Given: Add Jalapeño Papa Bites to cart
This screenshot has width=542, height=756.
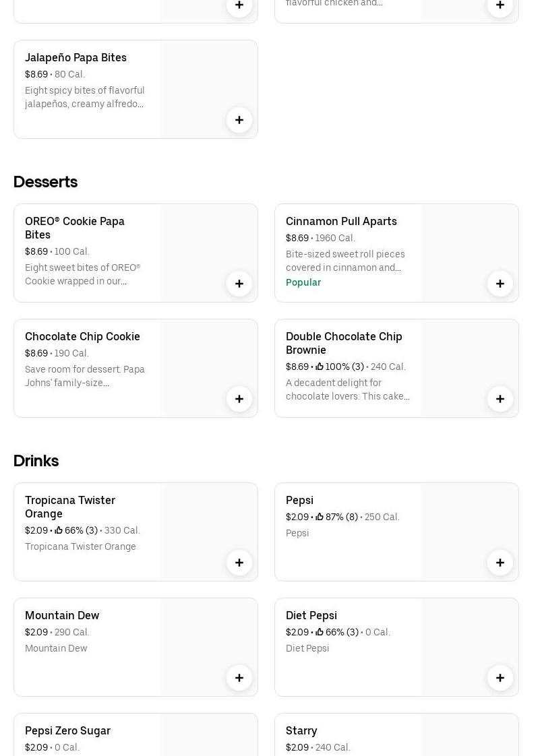Looking at the screenshot, I should point(239,120).
